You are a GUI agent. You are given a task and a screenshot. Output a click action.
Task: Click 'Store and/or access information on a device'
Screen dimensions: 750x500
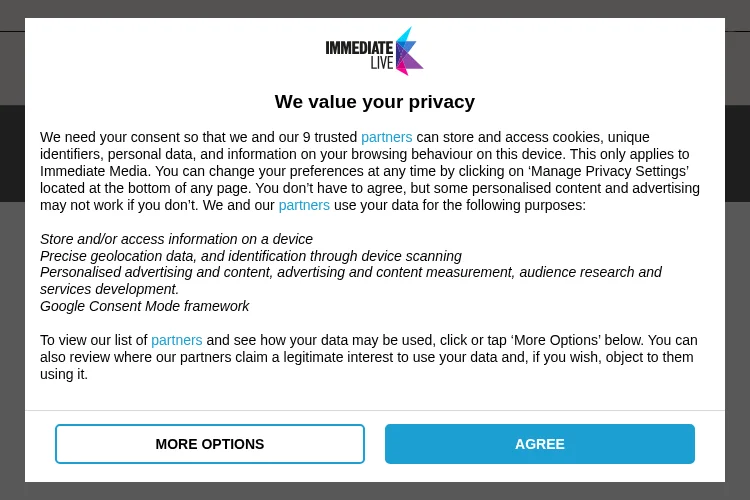pyautogui.click(x=176, y=239)
